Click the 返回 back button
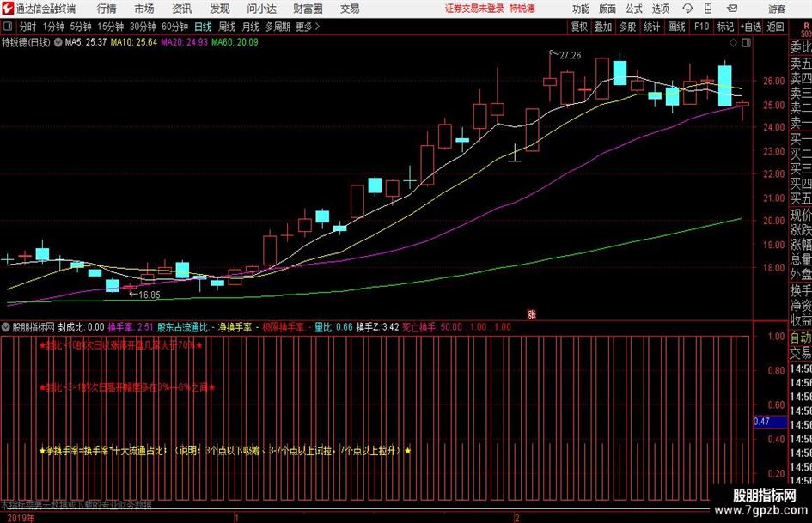812x523 pixels. coord(775,27)
